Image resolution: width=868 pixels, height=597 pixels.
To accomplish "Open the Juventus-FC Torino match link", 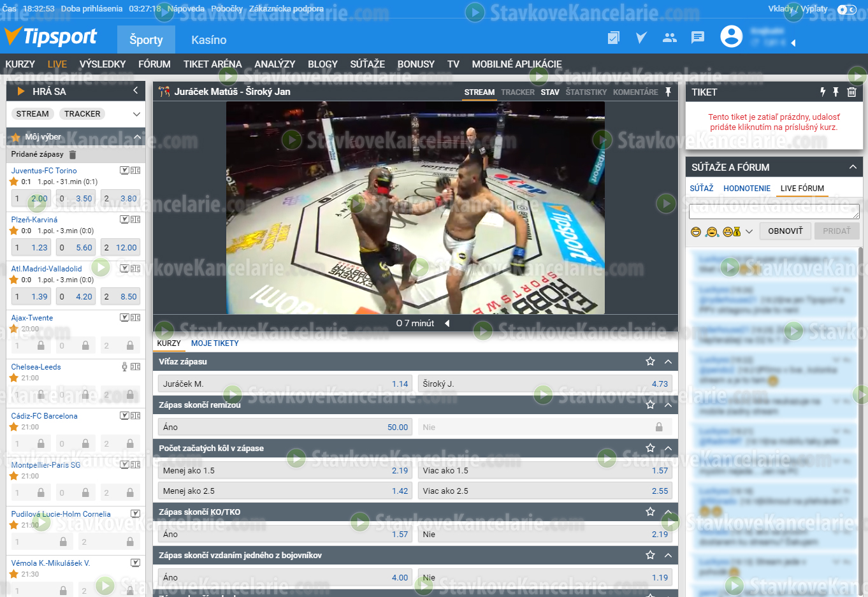I will [44, 170].
